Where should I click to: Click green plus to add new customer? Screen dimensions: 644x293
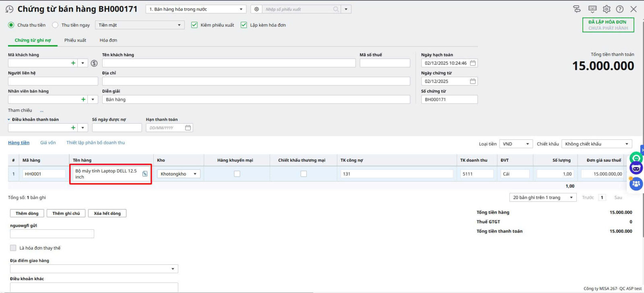[73, 63]
